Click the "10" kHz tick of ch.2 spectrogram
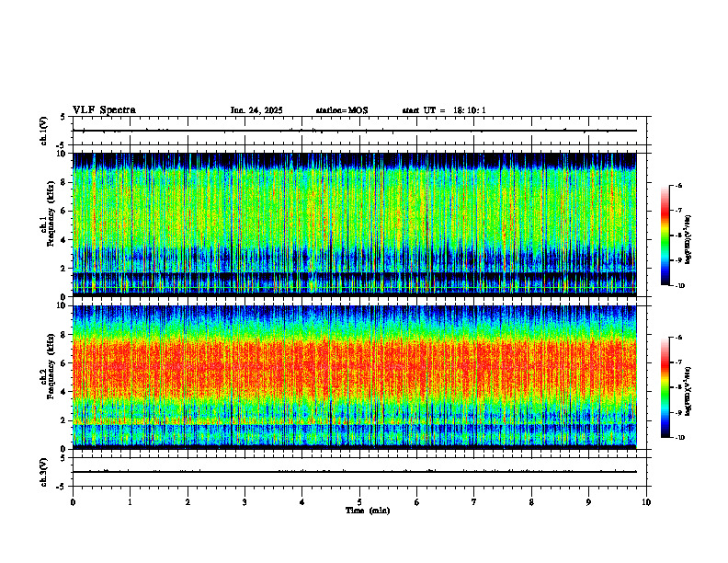 (63, 305)
